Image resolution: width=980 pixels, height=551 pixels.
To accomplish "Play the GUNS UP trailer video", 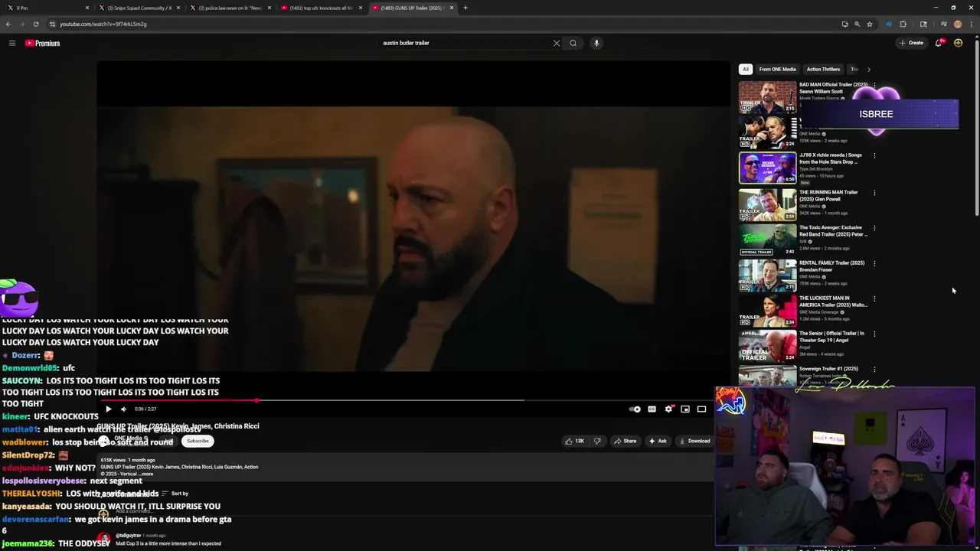I will 108,409.
